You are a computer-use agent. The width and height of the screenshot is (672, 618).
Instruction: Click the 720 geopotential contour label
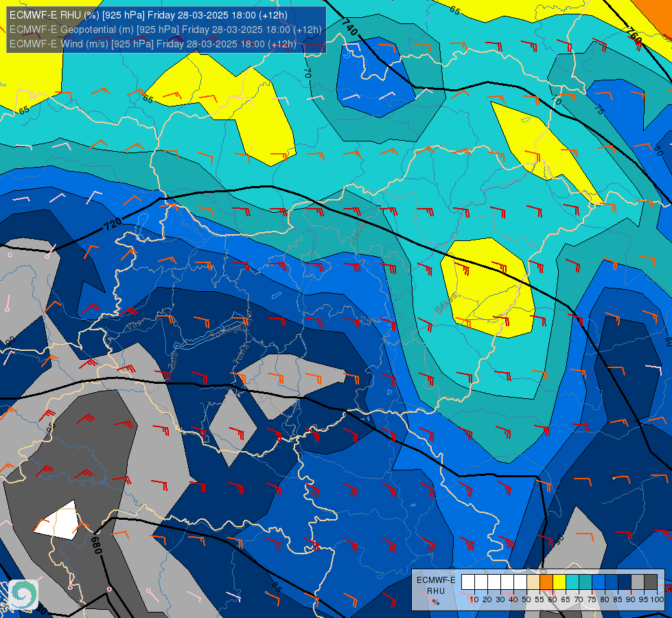click(x=113, y=224)
